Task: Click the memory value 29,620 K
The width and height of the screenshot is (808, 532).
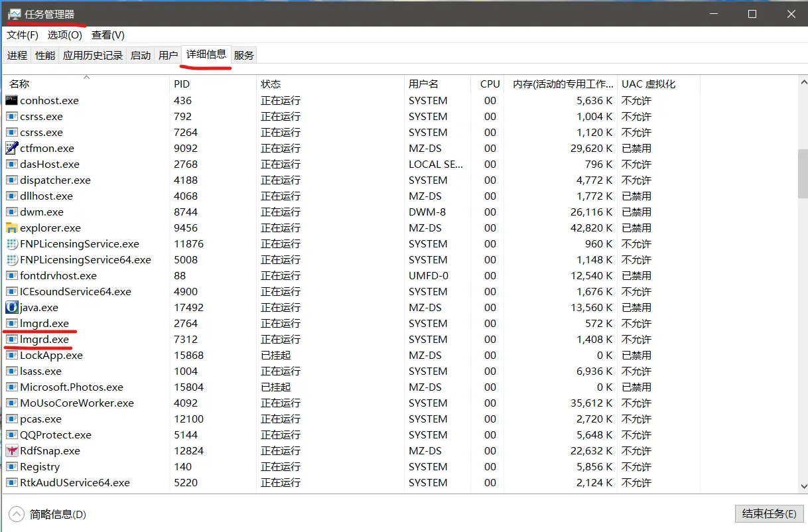Action: [x=591, y=148]
